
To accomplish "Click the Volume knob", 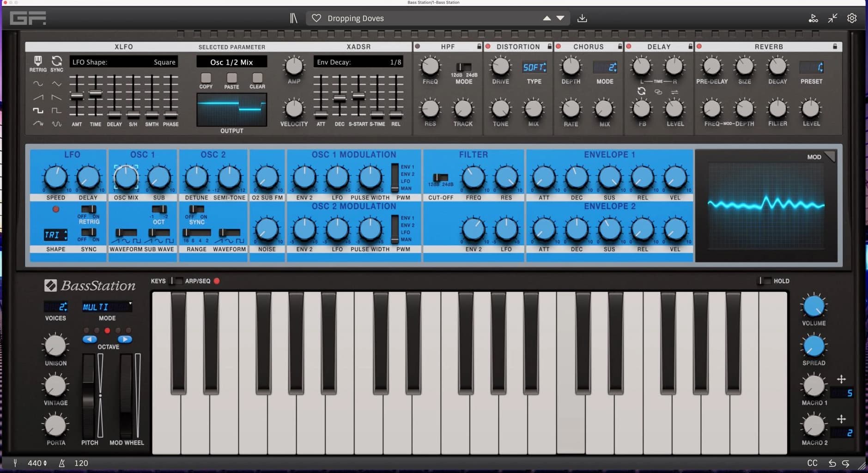I will [813, 306].
